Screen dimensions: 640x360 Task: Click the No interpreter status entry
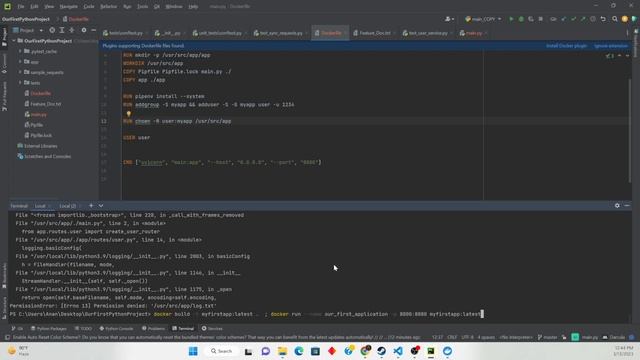click(x=516, y=337)
